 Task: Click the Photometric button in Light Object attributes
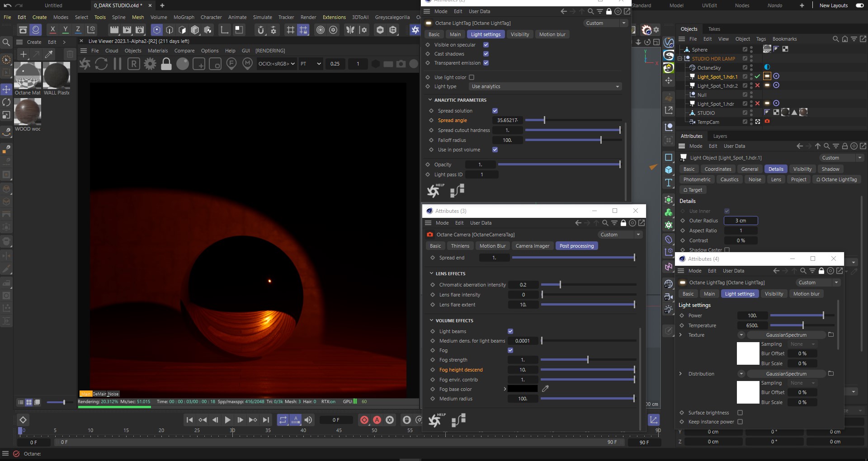click(697, 179)
